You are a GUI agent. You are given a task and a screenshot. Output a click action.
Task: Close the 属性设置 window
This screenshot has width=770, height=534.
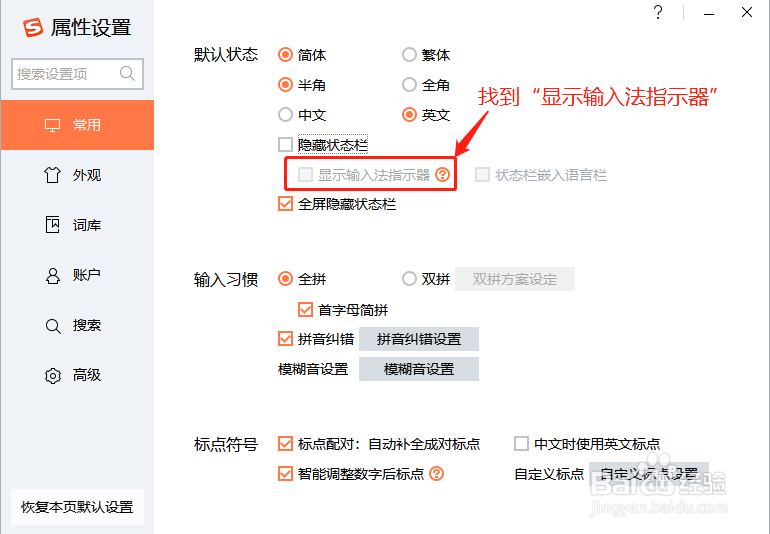coord(747,12)
